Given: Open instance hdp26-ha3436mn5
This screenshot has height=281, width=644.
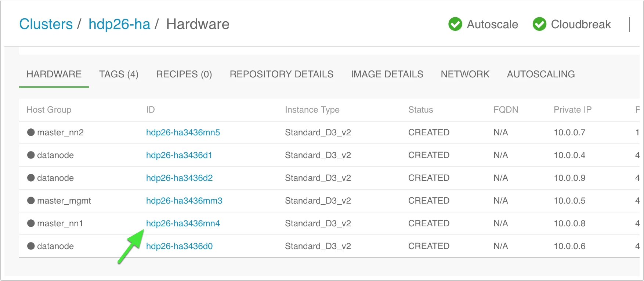Looking at the screenshot, I should coord(183,132).
